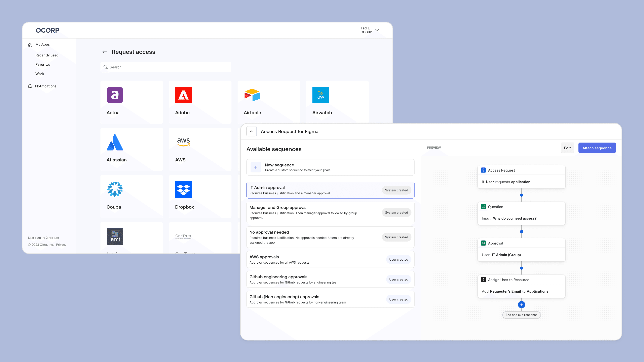Image resolution: width=644 pixels, height=362 pixels.
Task: Click the PREVIEW panel label
Action: pyautogui.click(x=434, y=148)
